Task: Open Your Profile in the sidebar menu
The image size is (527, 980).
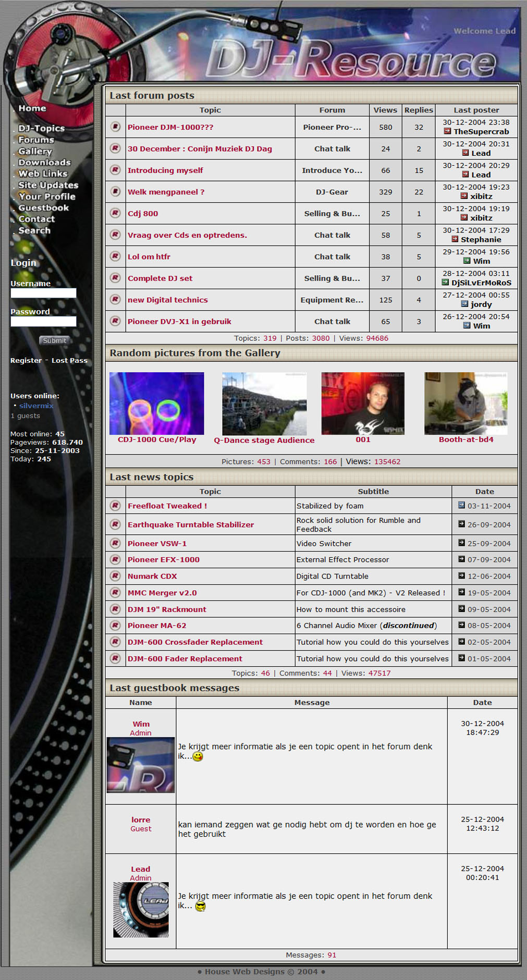Action: (47, 197)
